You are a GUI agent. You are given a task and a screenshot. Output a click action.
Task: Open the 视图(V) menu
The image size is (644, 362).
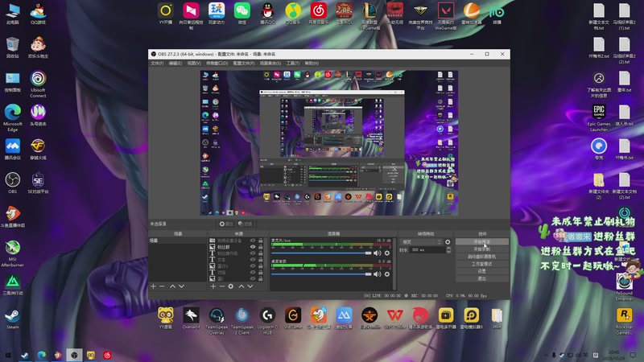(194, 64)
